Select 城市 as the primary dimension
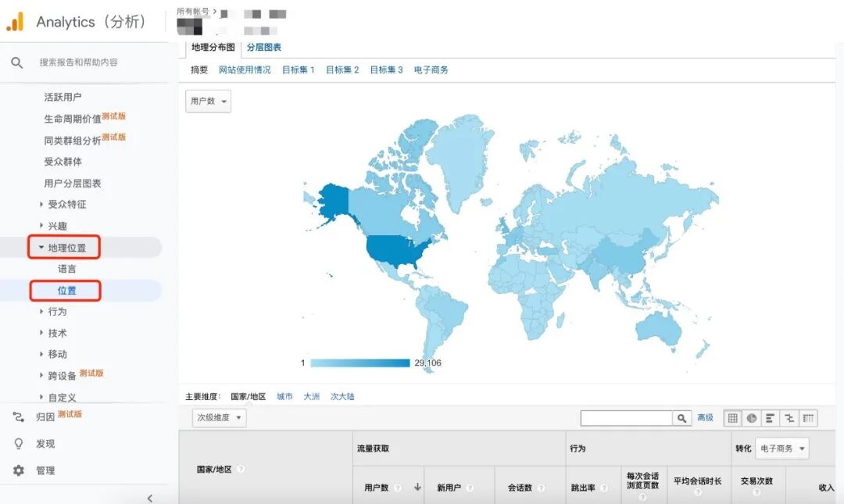 [286, 396]
